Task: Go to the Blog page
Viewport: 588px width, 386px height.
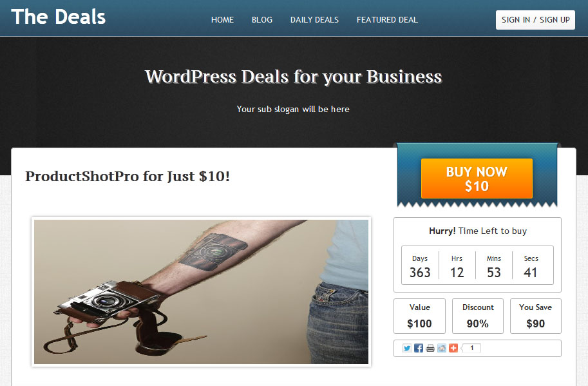Action: [x=261, y=20]
